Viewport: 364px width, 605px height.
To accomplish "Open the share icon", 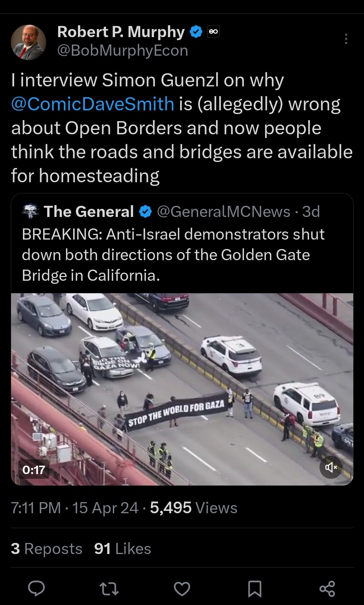I will point(327,589).
